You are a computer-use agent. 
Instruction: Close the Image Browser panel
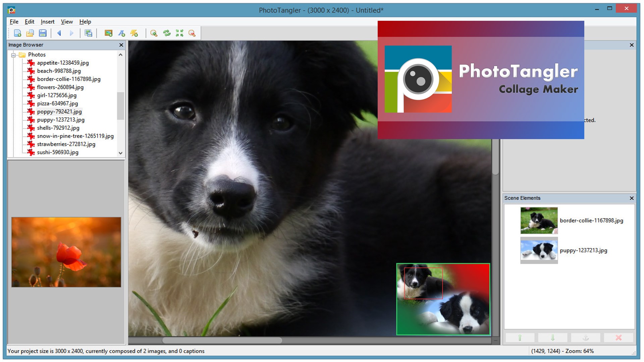point(121,45)
